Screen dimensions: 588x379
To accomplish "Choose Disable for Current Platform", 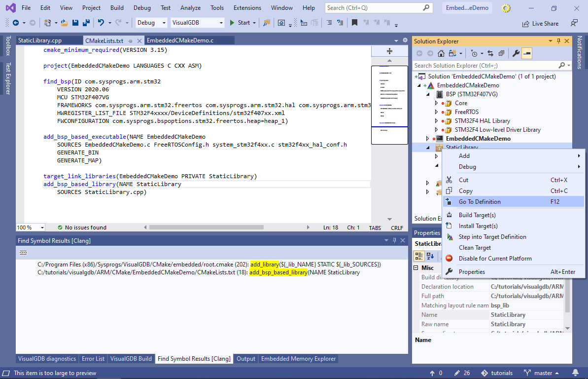I will pos(514,259).
